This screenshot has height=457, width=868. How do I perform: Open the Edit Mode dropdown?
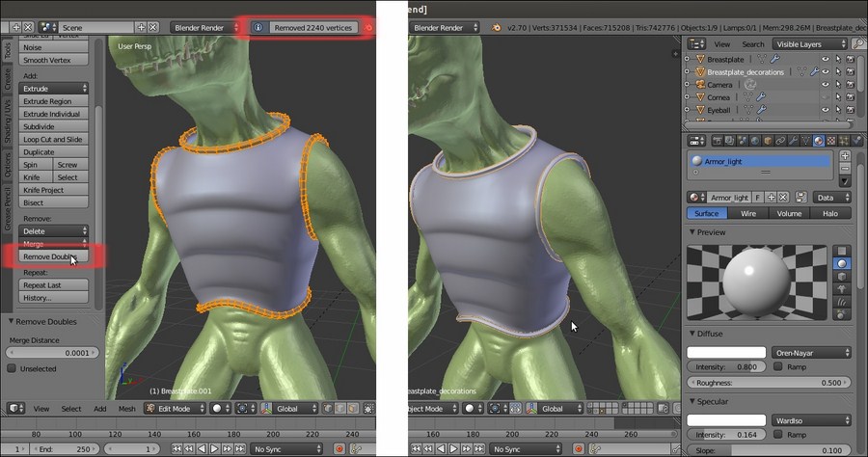175,409
